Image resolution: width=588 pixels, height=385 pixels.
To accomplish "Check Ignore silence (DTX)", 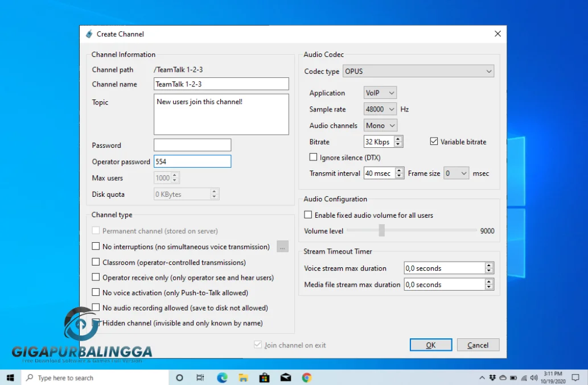I will click(313, 158).
